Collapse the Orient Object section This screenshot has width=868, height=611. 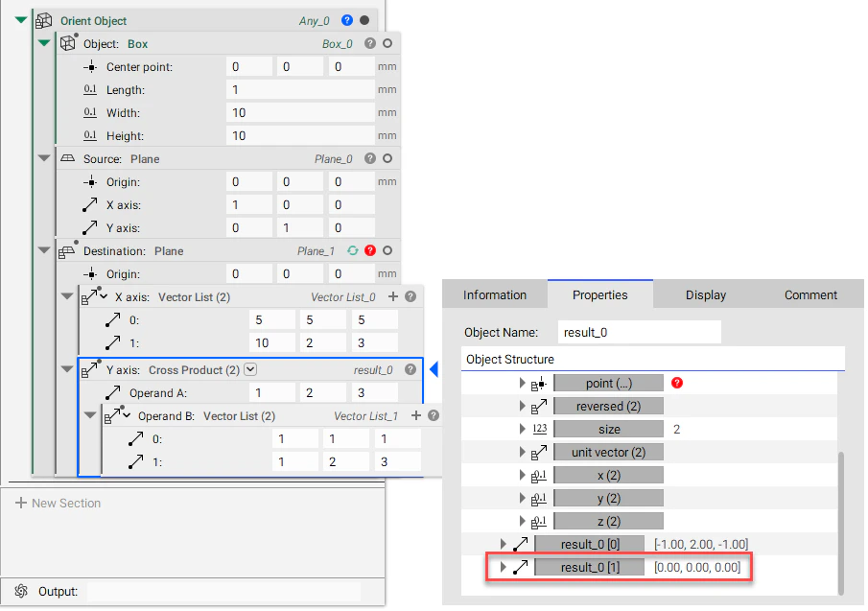(x=21, y=20)
